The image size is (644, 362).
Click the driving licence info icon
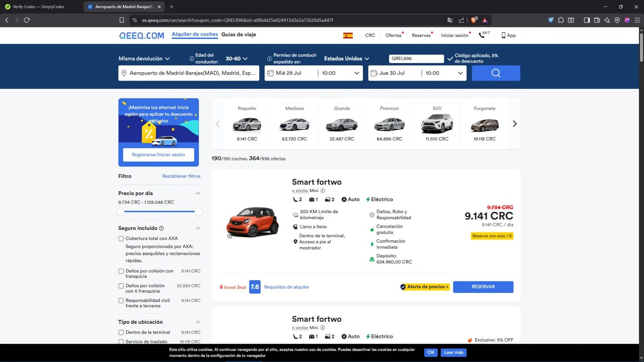coord(270,59)
